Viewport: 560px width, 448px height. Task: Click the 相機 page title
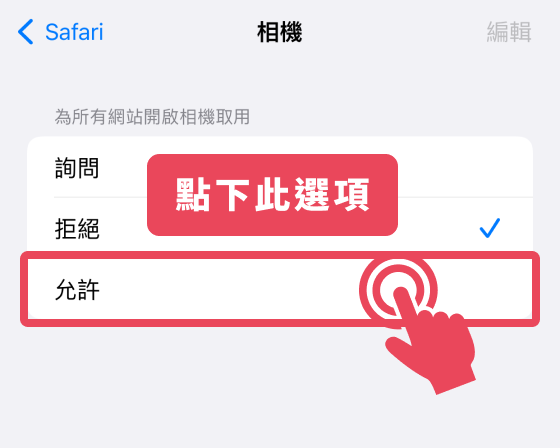[280, 32]
